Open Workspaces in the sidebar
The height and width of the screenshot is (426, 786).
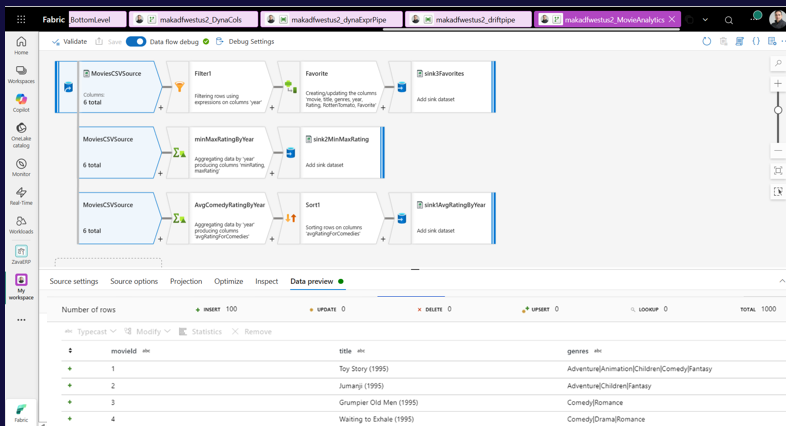pos(21,74)
